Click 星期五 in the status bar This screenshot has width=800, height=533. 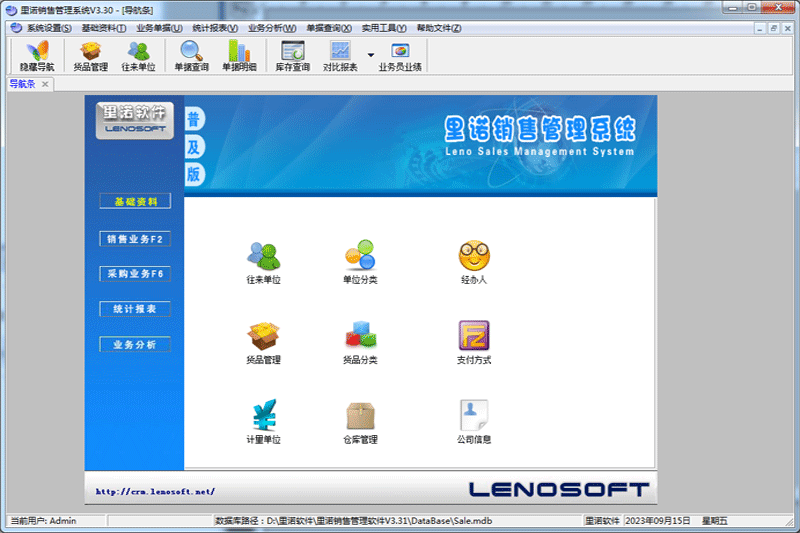tap(715, 521)
